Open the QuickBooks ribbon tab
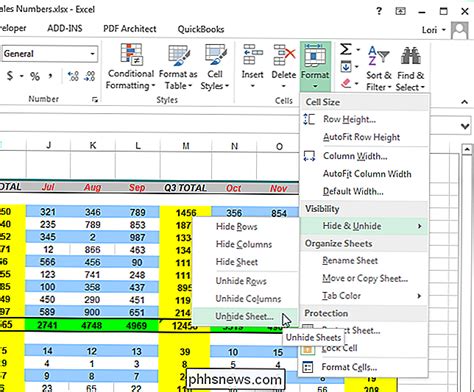Viewport: 474px width, 392px height. point(201,29)
